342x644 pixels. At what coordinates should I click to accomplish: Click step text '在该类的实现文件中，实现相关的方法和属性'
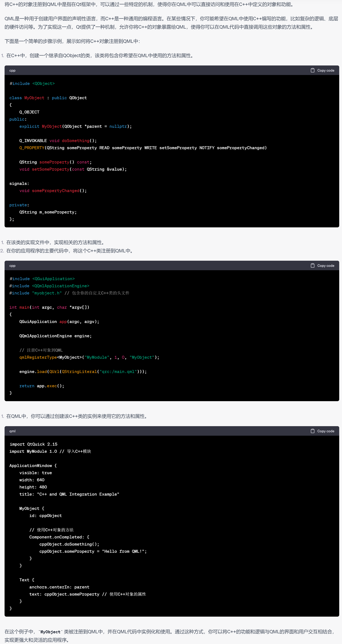coord(55,242)
